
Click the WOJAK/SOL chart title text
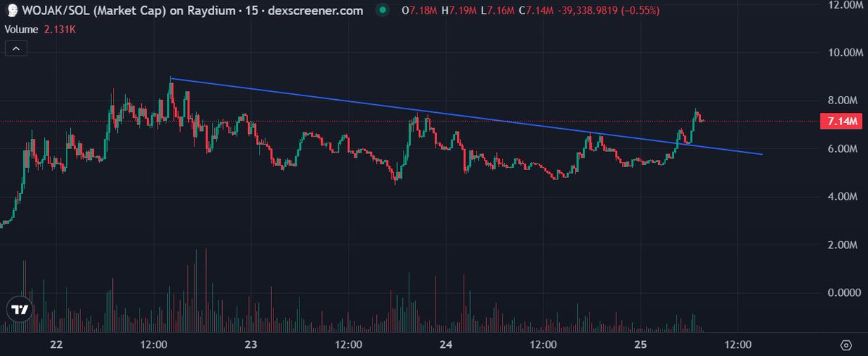click(x=192, y=12)
